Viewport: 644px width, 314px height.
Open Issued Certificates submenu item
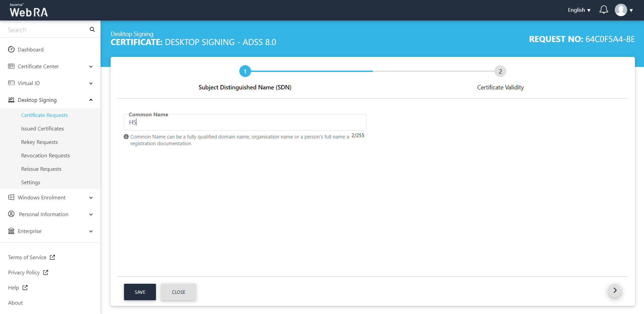pyautogui.click(x=42, y=129)
